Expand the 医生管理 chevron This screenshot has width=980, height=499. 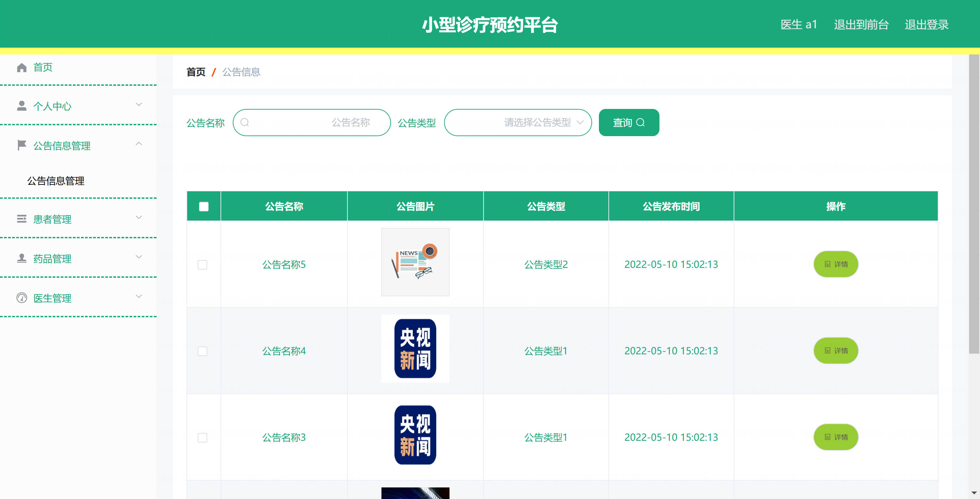[x=139, y=296]
